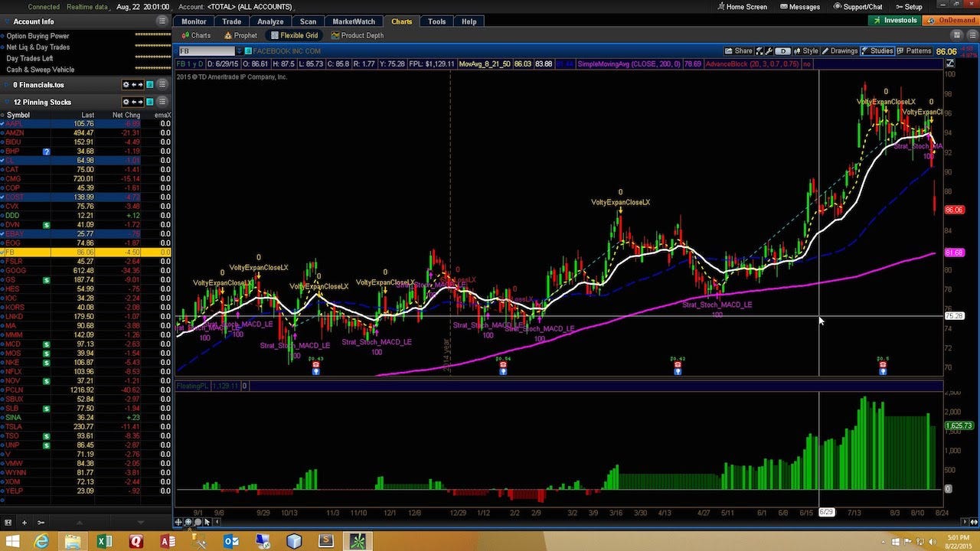Click the Windows Start button
980x551 pixels.
point(13,541)
